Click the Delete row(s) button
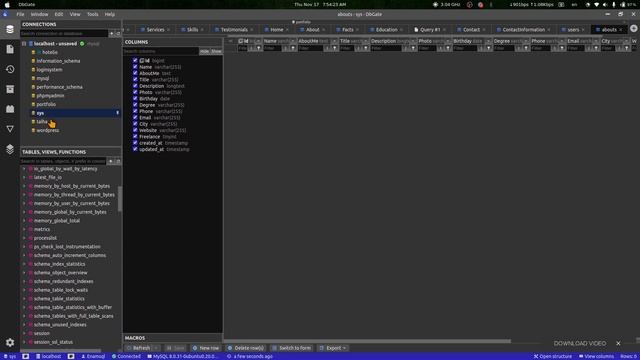The image size is (640, 360). coord(246,348)
